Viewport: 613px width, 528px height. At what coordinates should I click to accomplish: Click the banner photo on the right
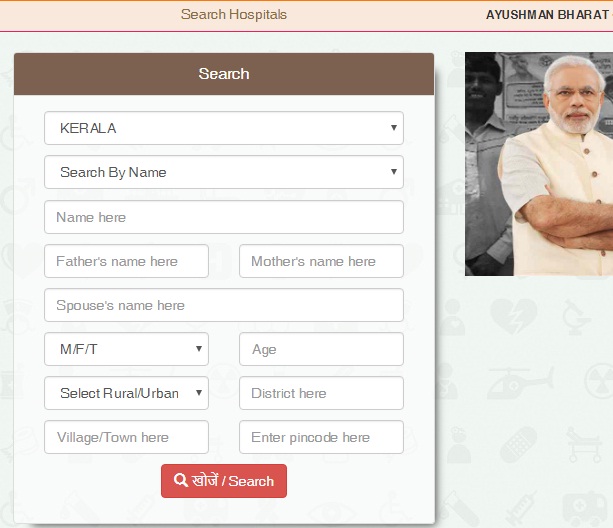[x=539, y=164]
